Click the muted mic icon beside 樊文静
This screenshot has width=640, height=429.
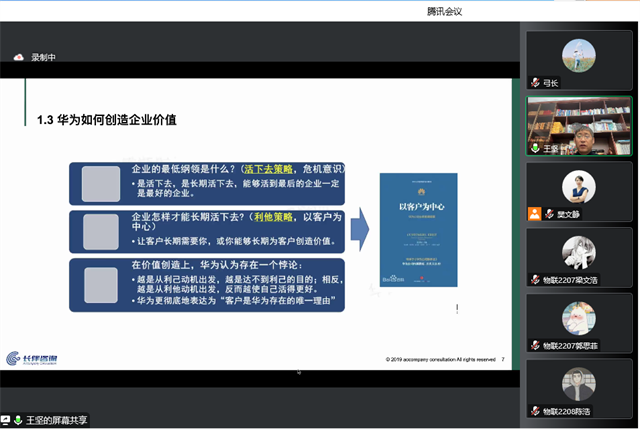click(549, 214)
